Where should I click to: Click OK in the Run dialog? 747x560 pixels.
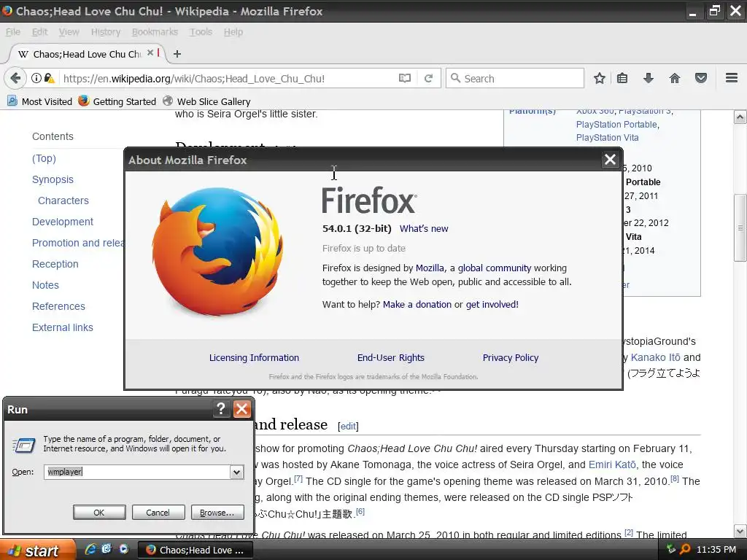(99, 513)
